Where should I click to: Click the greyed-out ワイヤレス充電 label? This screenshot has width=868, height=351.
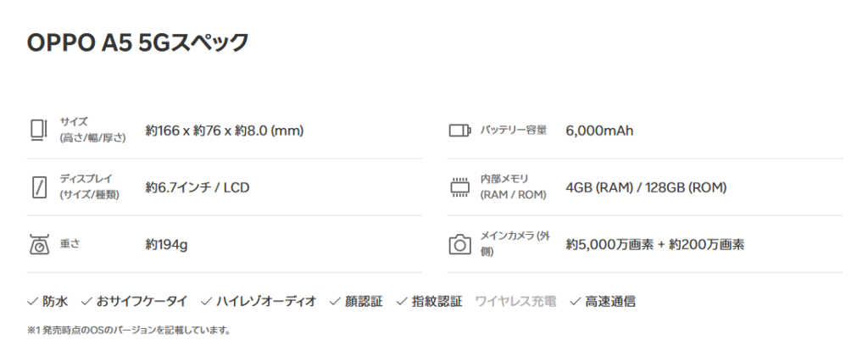[x=515, y=301]
